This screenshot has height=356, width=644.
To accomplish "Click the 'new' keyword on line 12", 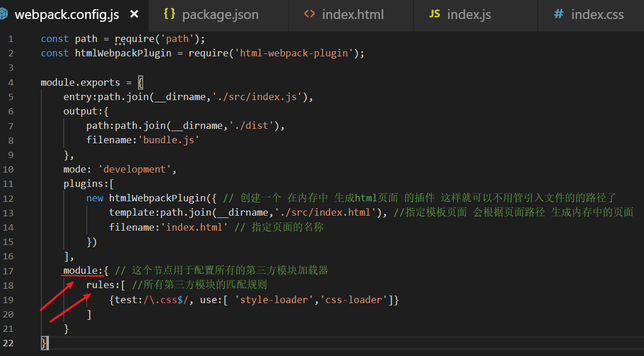I will 95,198.
